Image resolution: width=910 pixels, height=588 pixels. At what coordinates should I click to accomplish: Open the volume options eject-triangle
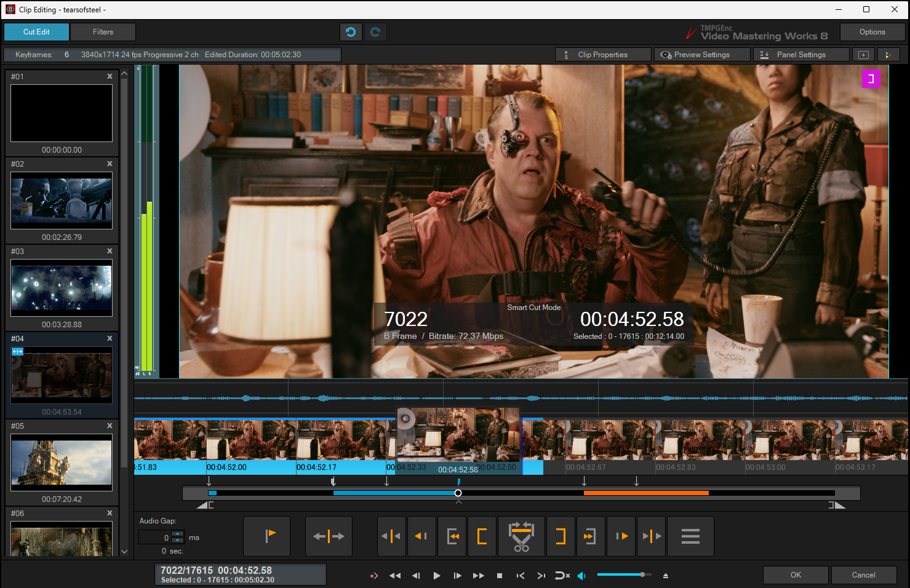pos(665,576)
